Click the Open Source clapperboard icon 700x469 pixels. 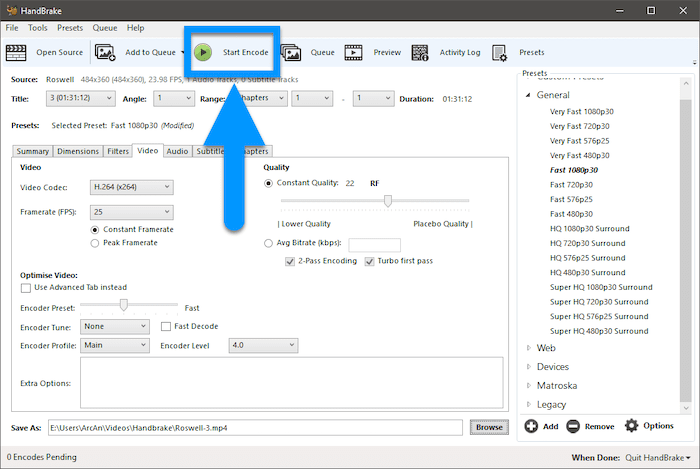[16, 53]
